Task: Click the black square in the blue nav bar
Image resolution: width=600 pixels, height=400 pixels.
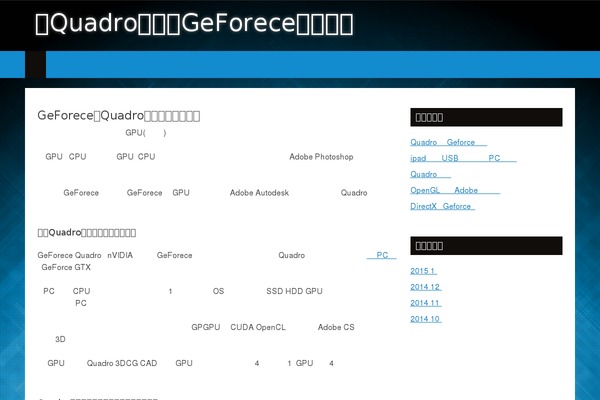Action: (36, 64)
